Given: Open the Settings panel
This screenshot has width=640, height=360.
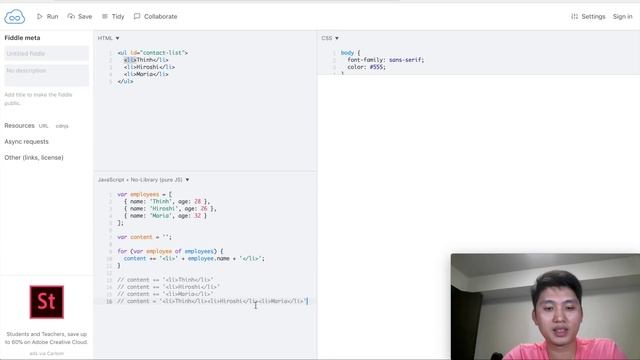Looking at the screenshot, I should click(588, 16).
